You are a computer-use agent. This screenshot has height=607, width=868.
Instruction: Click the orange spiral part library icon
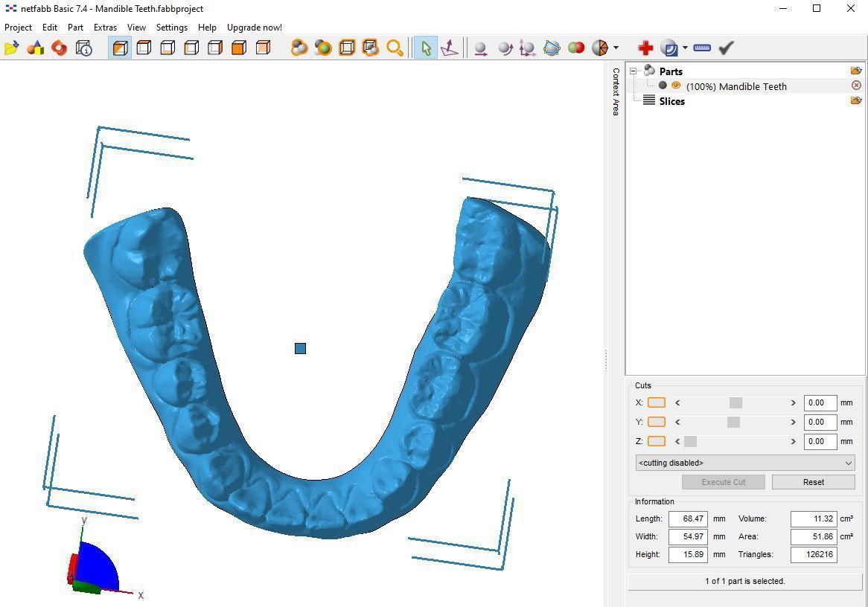pos(60,48)
